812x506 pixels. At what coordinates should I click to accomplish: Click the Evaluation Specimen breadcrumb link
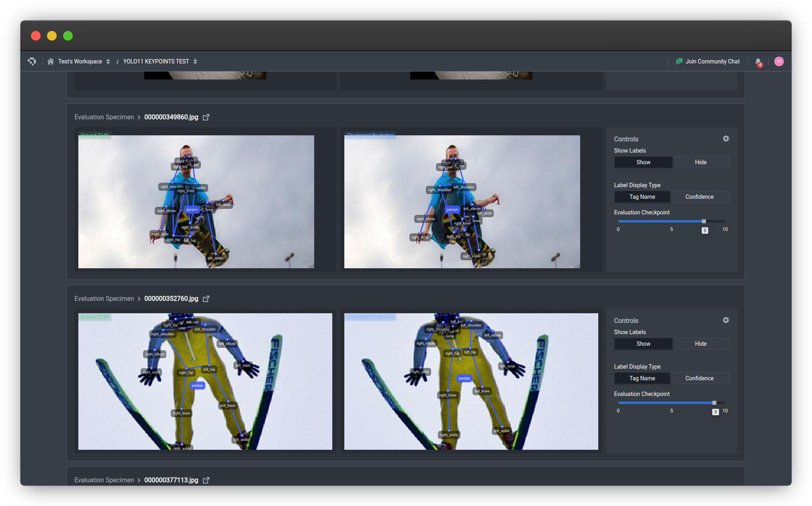(x=104, y=117)
